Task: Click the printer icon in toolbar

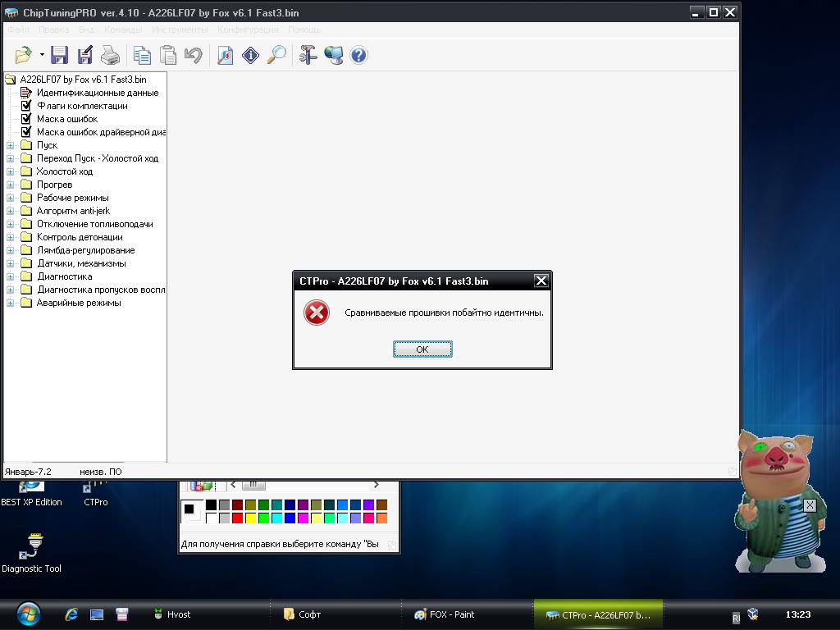Action: point(110,55)
